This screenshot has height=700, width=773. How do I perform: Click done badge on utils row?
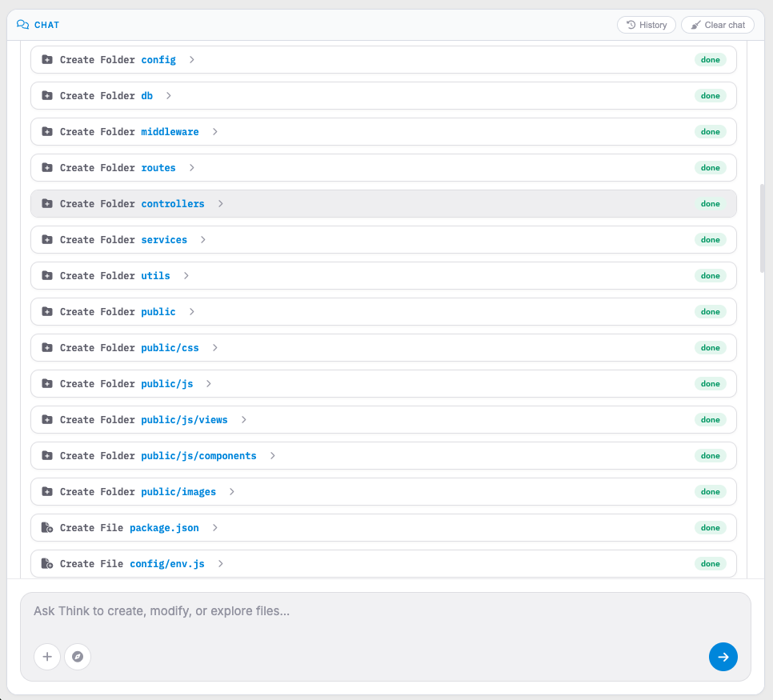tap(711, 275)
